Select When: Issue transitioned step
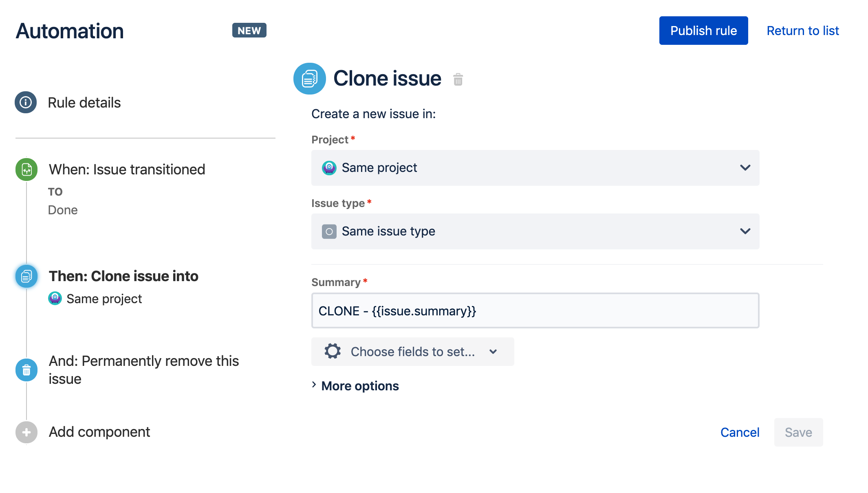Image resolution: width=868 pixels, height=493 pixels. click(x=127, y=169)
